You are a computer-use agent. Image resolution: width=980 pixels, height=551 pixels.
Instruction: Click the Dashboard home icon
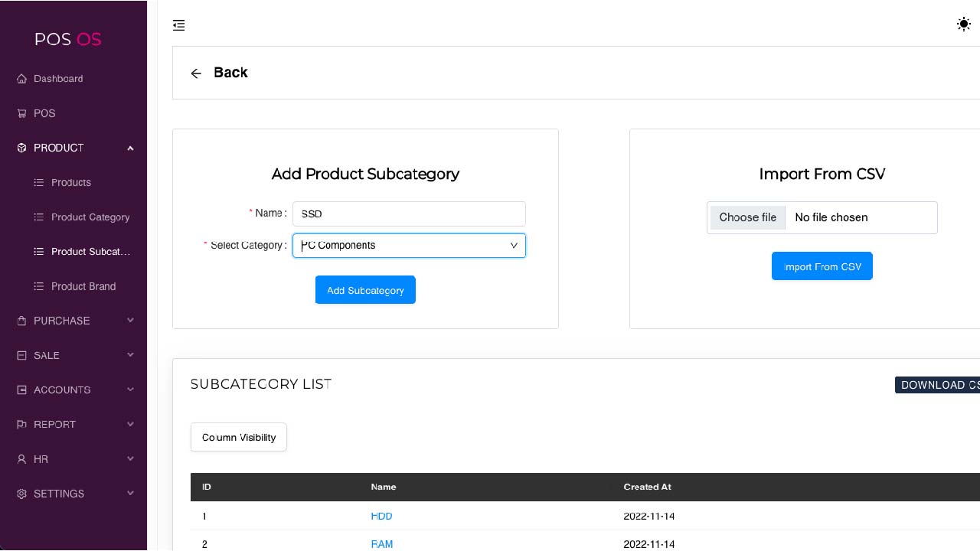pos(21,79)
